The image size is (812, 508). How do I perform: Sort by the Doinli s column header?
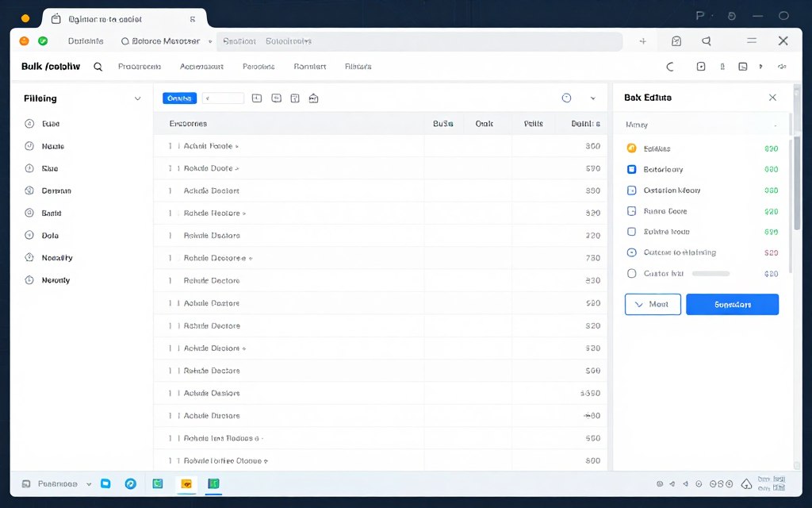[x=586, y=124]
